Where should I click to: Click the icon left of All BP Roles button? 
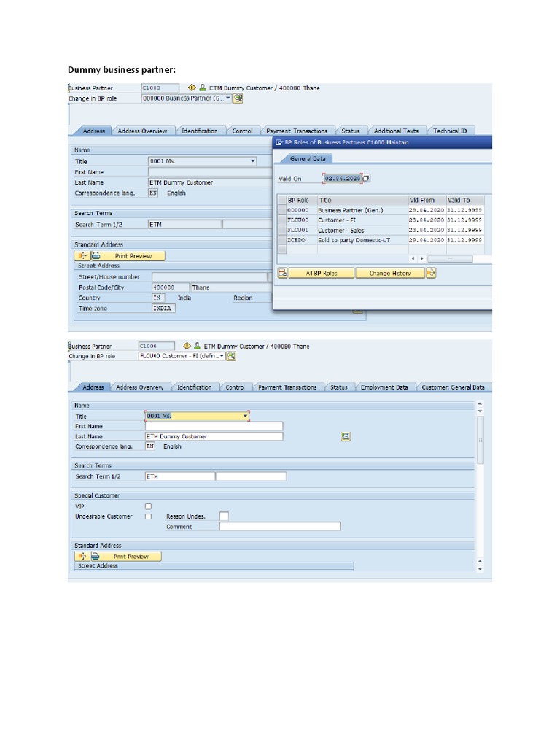tap(283, 273)
